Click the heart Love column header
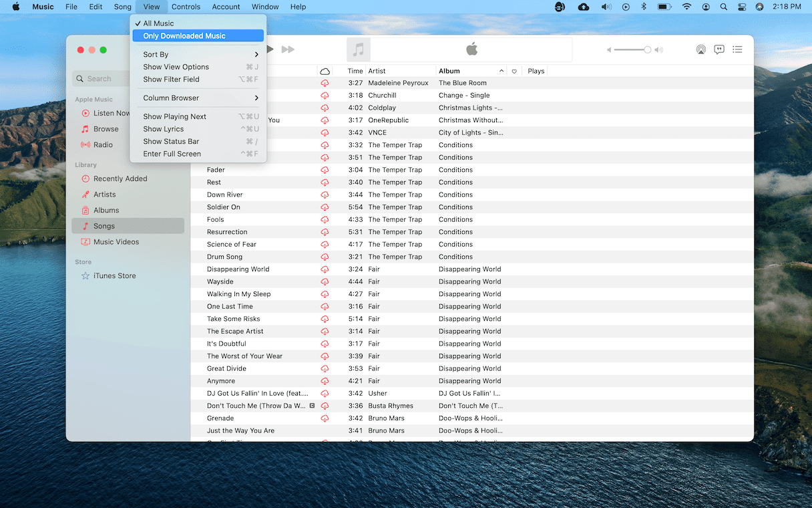812x508 pixels. (x=514, y=71)
